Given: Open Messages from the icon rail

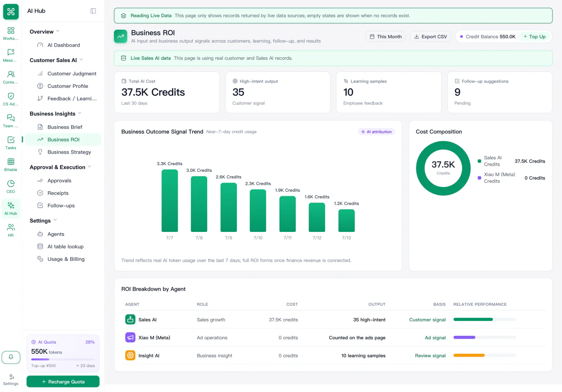Looking at the screenshot, I should [x=11, y=55].
